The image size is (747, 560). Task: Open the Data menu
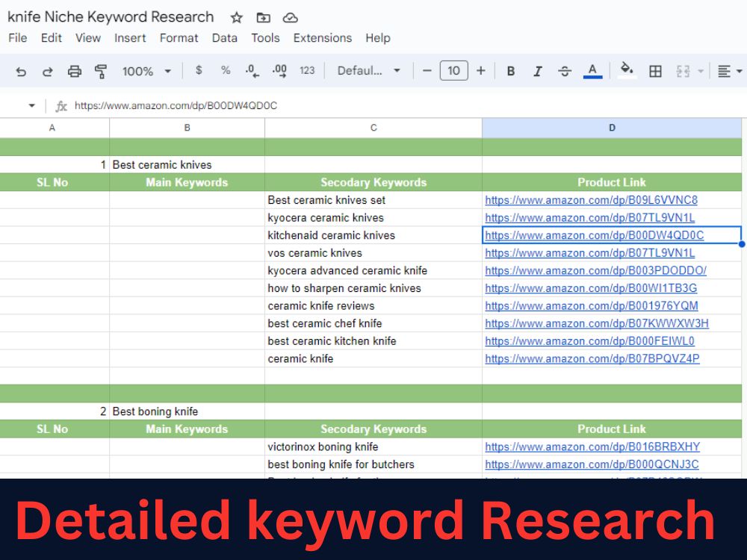pyautogui.click(x=224, y=38)
